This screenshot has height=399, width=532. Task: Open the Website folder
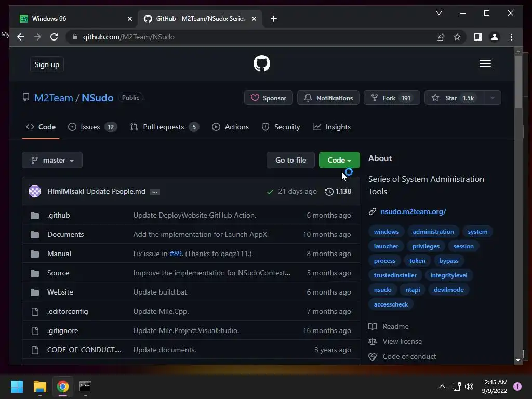tap(60, 292)
